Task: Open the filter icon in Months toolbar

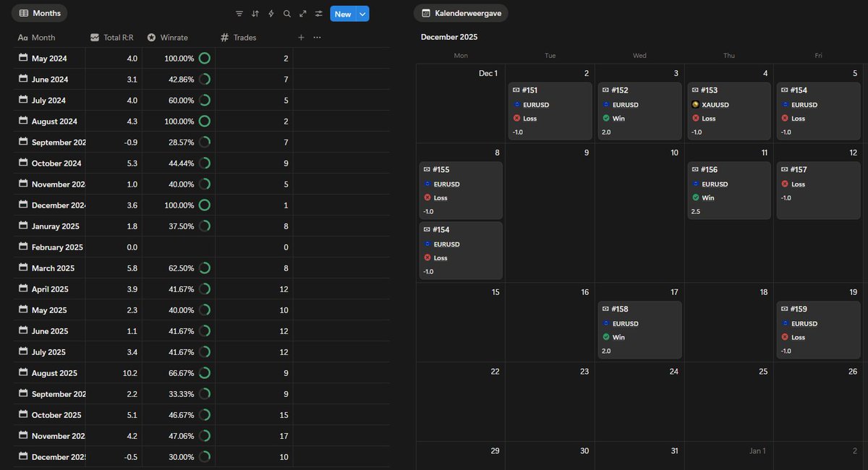Action: pyautogui.click(x=239, y=14)
